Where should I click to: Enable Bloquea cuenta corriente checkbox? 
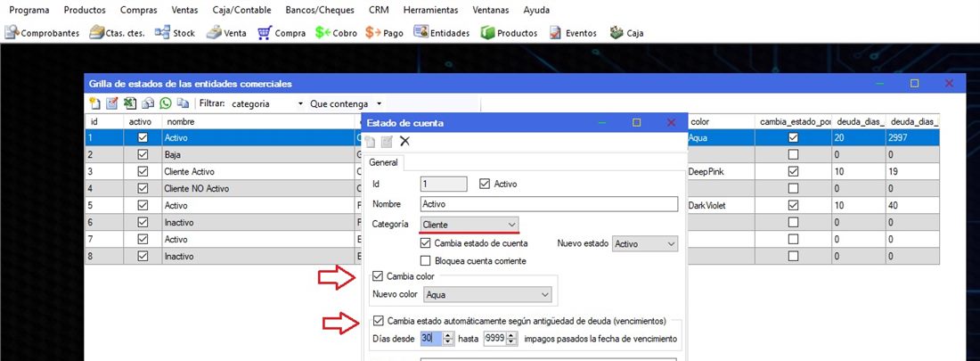point(427,260)
